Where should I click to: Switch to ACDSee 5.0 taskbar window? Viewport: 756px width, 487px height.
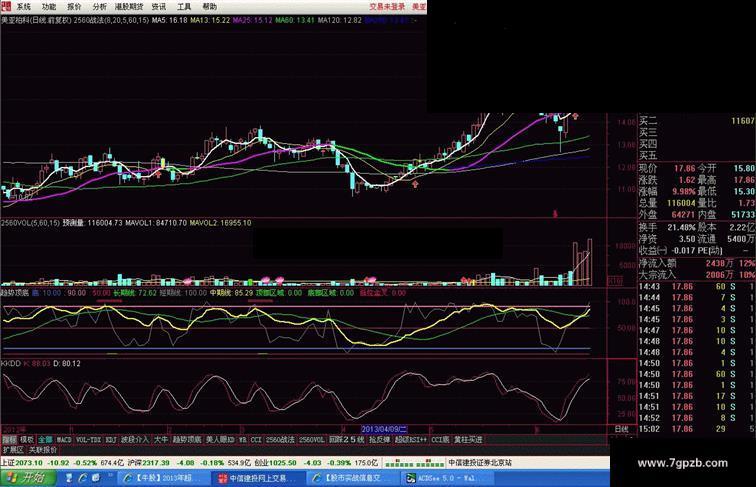tap(446, 478)
